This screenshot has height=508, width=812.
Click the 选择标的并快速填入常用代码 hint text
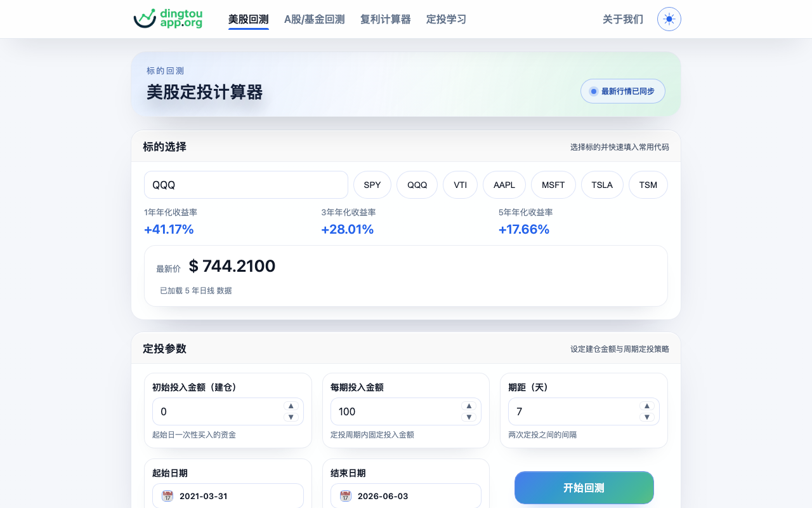[620, 147]
